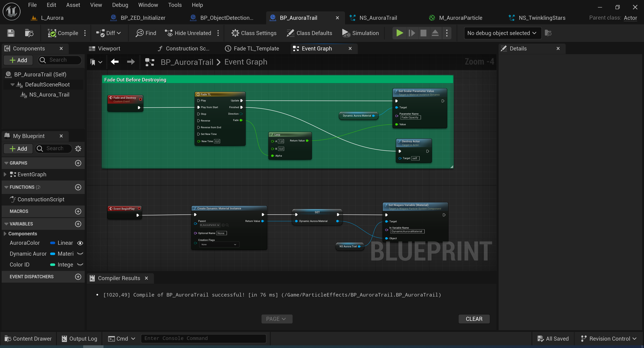Click the Eject button
The image size is (644, 348).
[435, 33]
